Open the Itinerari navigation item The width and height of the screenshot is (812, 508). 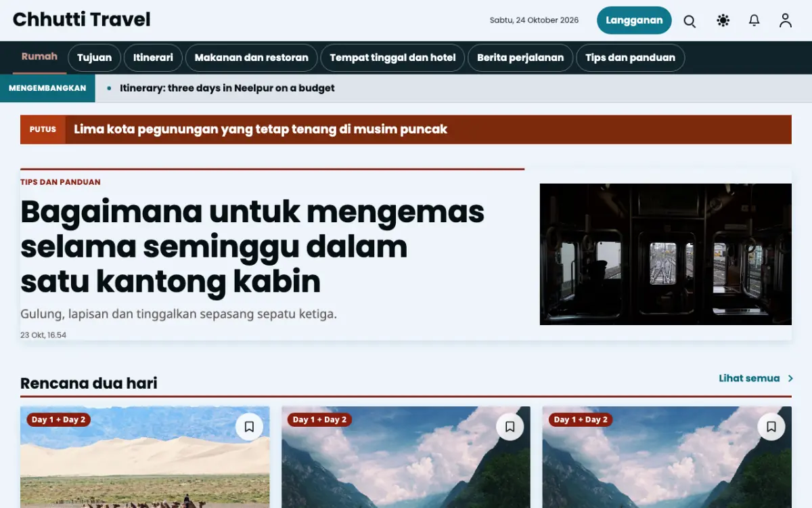(153, 58)
